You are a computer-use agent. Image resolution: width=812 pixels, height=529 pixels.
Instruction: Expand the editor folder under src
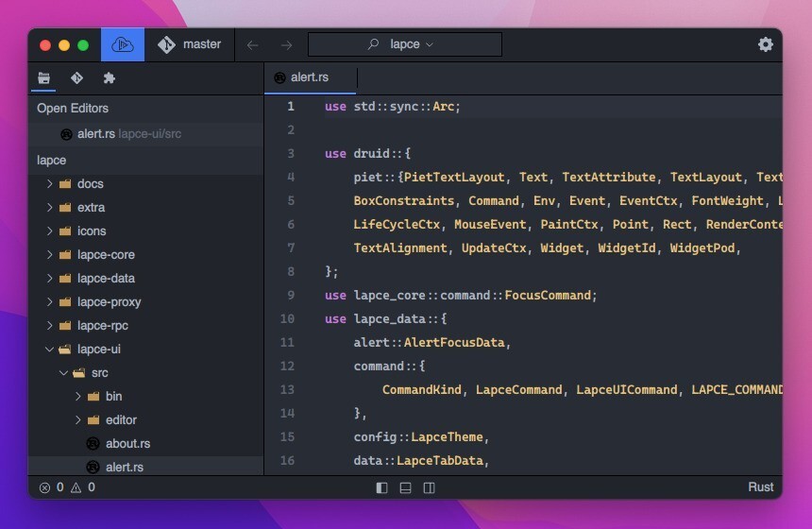(x=78, y=420)
